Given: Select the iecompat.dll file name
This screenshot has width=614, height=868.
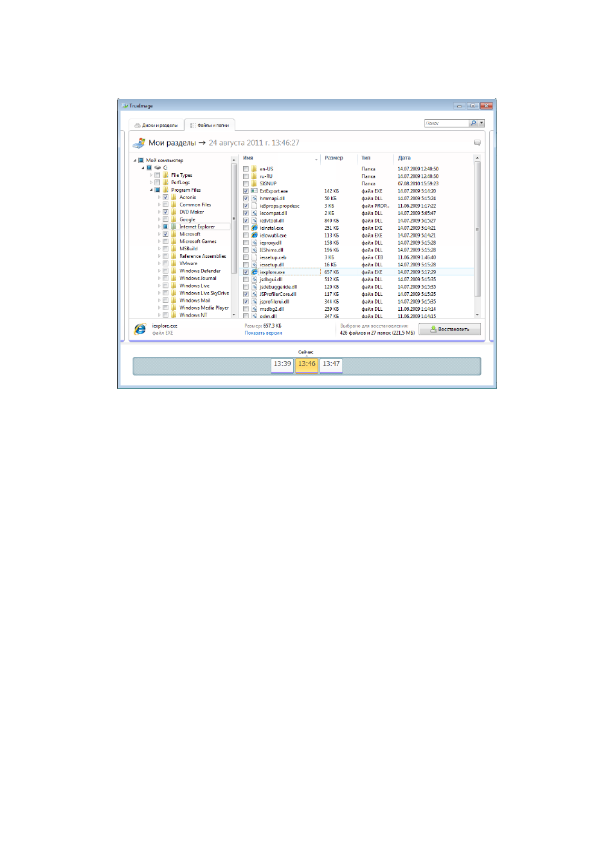Looking at the screenshot, I should pos(273,213).
